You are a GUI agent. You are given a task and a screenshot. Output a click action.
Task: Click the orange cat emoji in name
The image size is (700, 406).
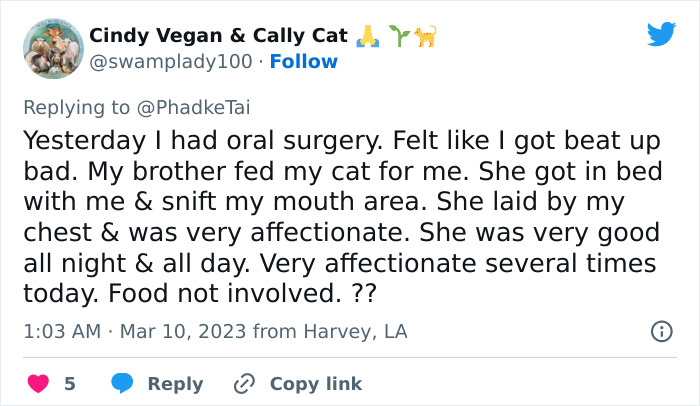(425, 37)
